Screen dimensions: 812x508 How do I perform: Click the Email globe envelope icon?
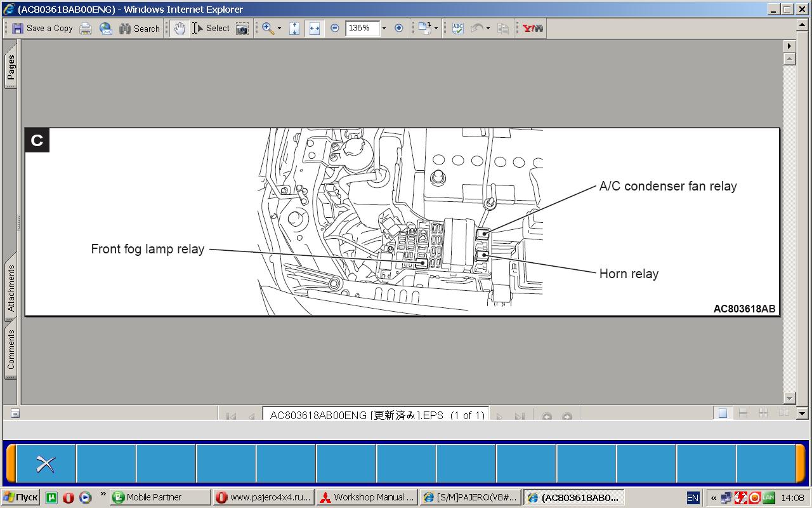point(106,28)
